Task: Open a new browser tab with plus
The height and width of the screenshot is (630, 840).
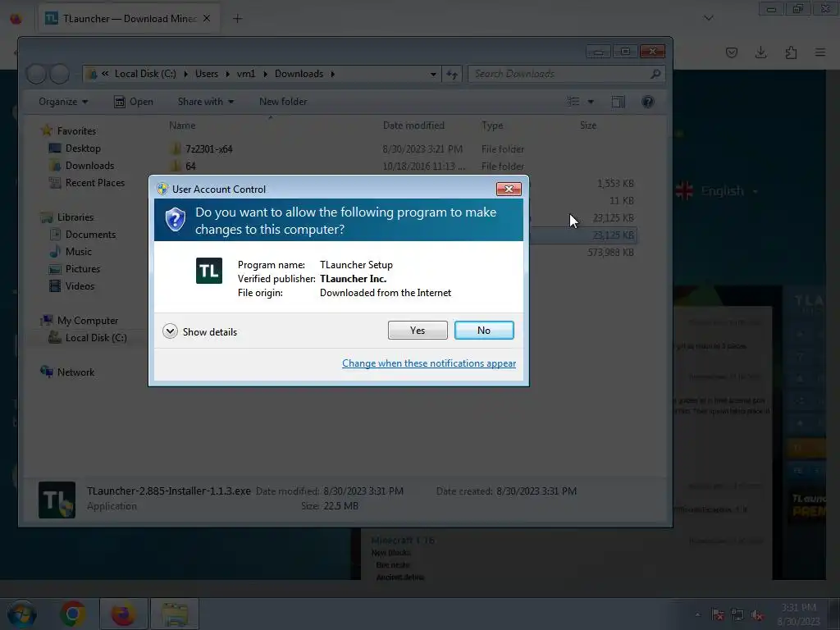Action: [x=237, y=19]
